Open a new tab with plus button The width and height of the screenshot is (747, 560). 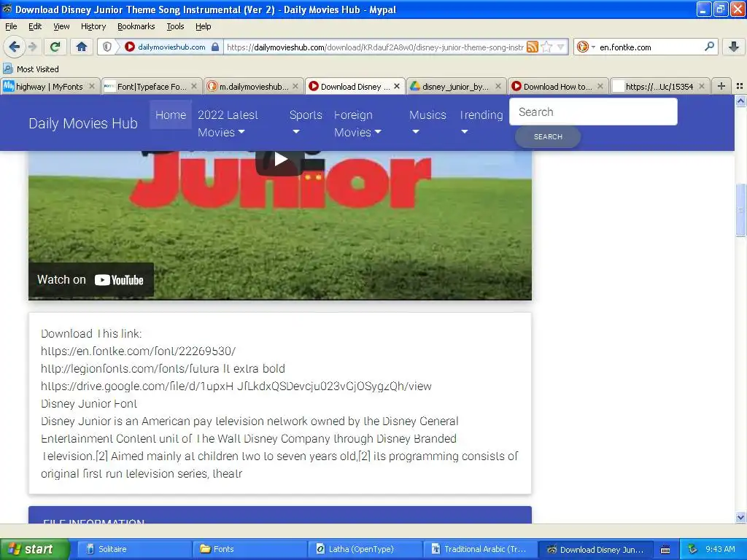[x=721, y=86]
